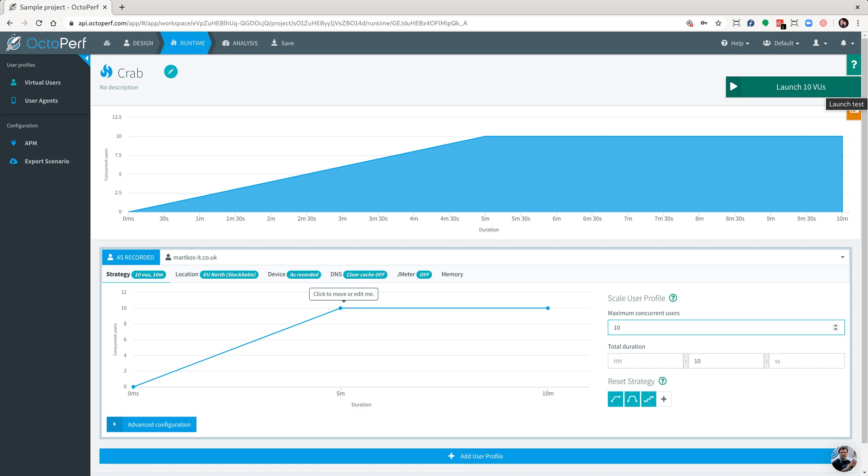Open the Virtual Users section
868x476 pixels.
click(x=42, y=82)
